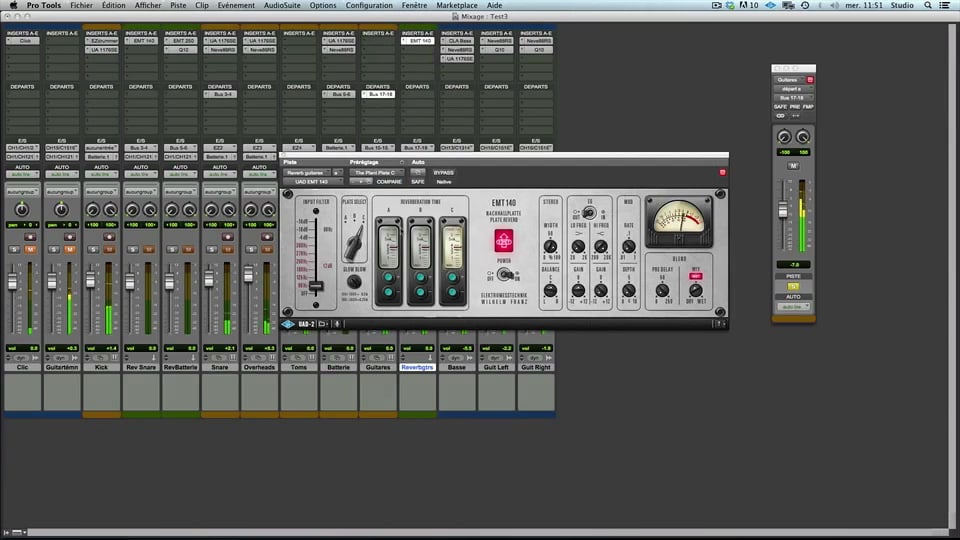960x540 pixels.
Task: Toggle the EMT 140 Power switch
Action: (x=504, y=274)
